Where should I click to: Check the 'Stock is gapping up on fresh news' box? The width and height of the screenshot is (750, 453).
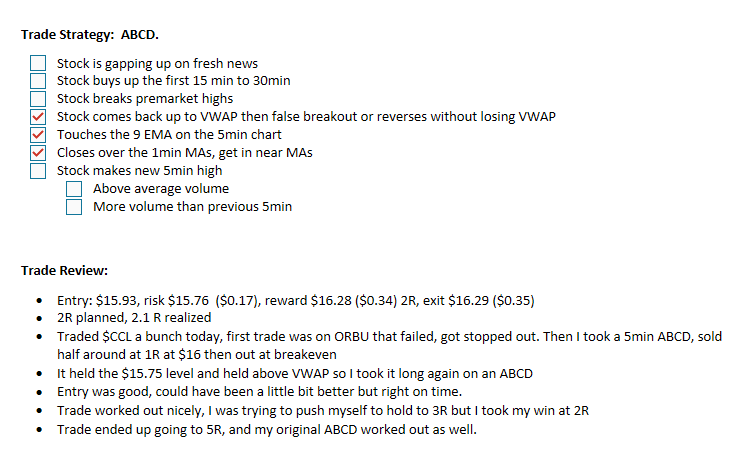point(39,63)
